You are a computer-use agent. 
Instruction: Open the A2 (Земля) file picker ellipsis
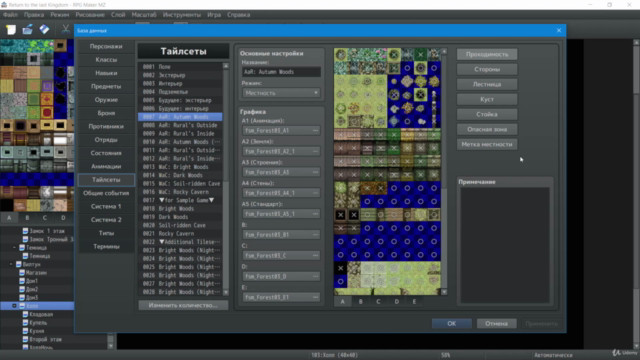(316, 151)
